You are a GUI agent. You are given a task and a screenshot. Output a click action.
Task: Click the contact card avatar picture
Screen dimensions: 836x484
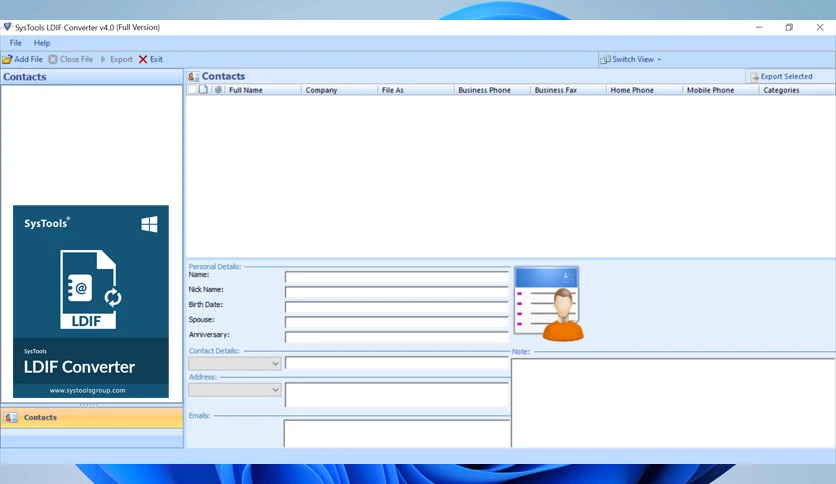[x=549, y=303]
